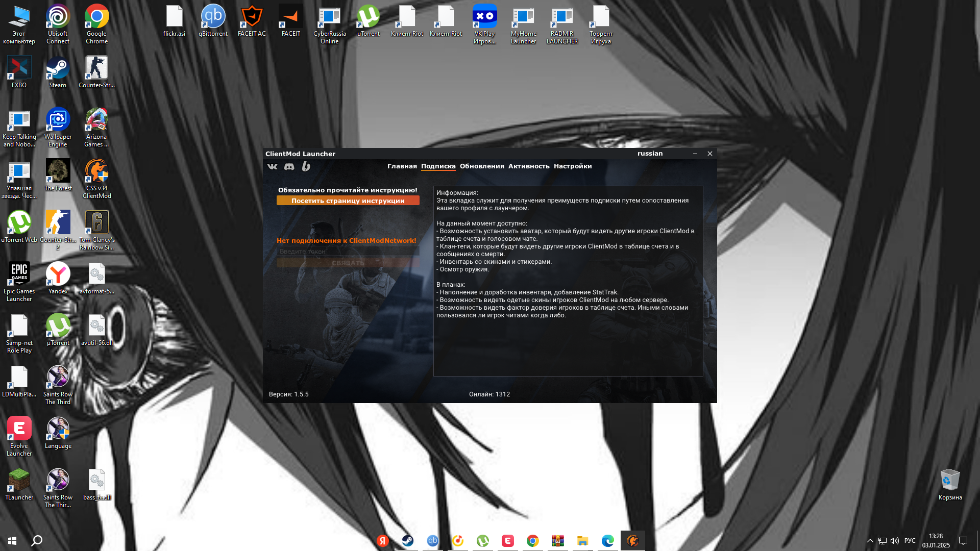The image size is (980, 551).
Task: Switch to the Настройки tab
Action: pos(573,166)
